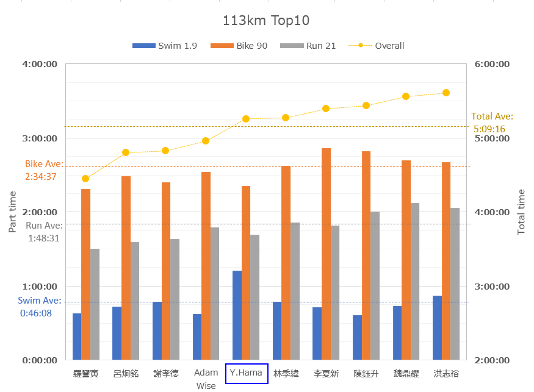
Task: Select Adam Wise's Overall data point
Action: 206,141
